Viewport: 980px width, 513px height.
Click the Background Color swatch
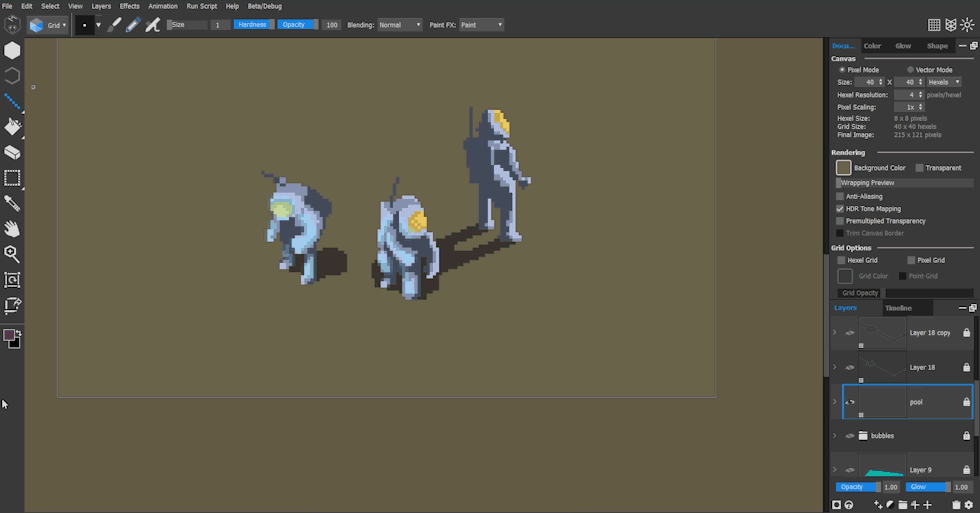click(x=844, y=168)
